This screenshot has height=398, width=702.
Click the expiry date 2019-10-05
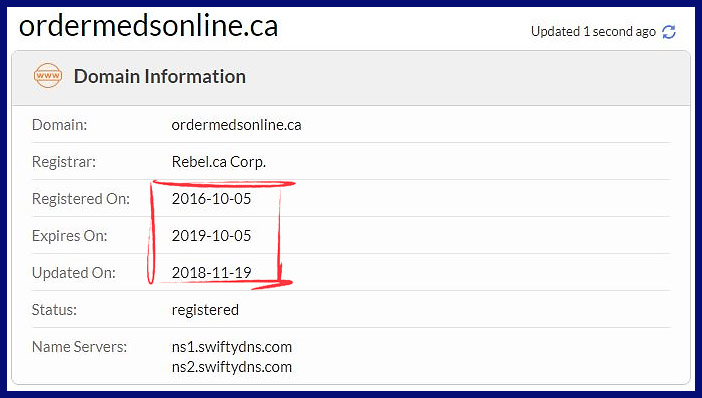coord(211,235)
